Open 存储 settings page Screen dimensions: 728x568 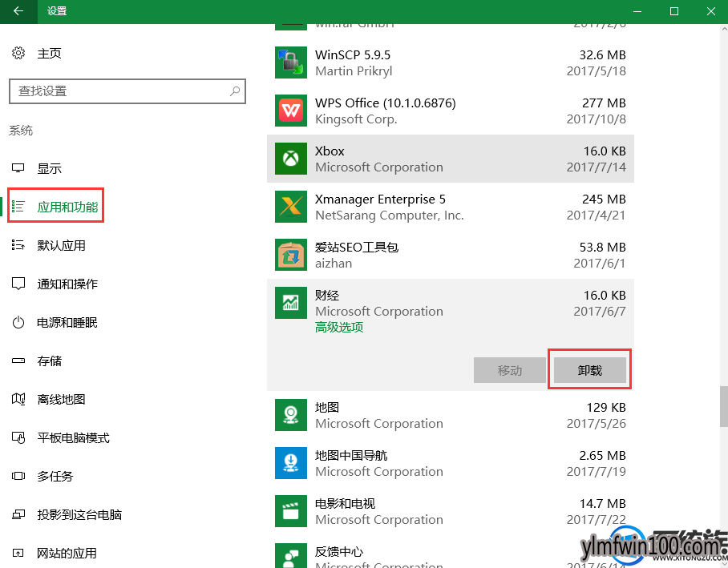coord(49,361)
